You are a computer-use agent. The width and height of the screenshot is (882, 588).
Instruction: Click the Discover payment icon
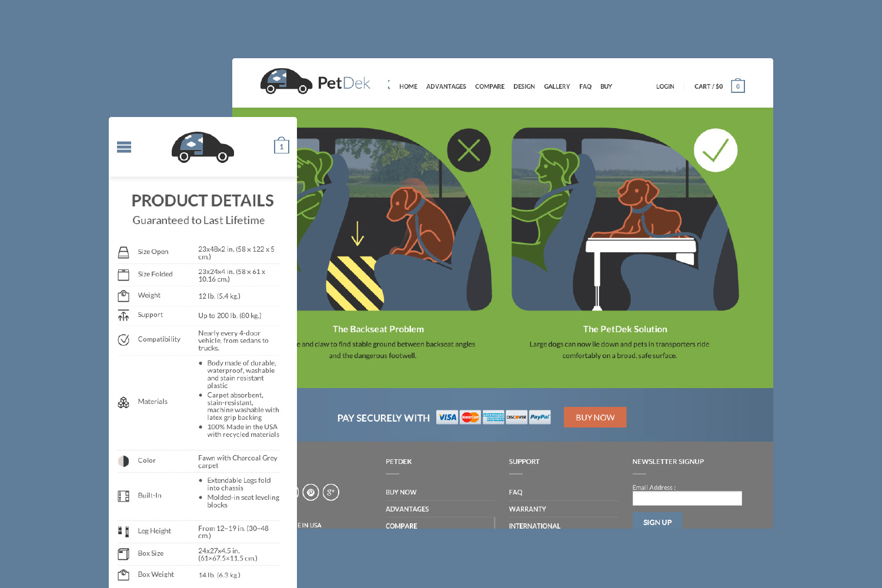pos(516,417)
